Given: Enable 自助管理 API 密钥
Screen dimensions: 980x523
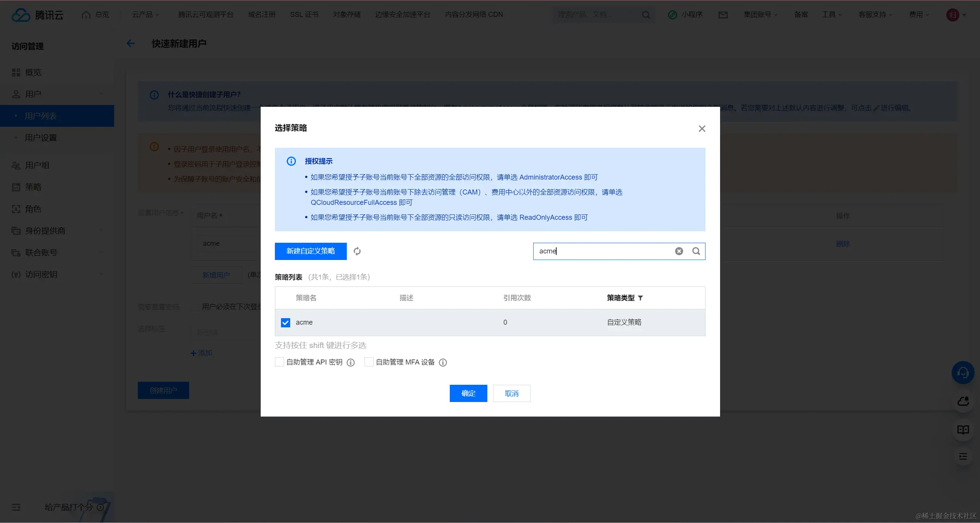Looking at the screenshot, I should pyautogui.click(x=278, y=361).
